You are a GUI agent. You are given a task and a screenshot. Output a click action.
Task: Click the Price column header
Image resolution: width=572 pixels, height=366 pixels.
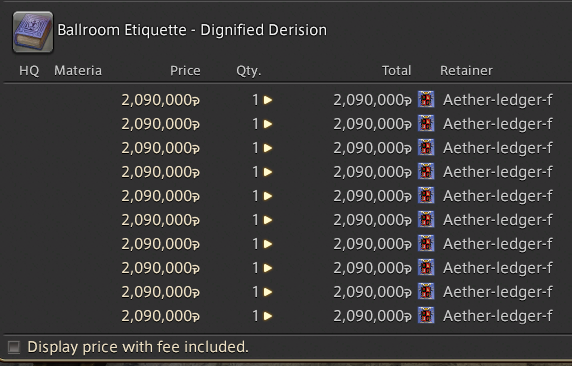tap(185, 70)
